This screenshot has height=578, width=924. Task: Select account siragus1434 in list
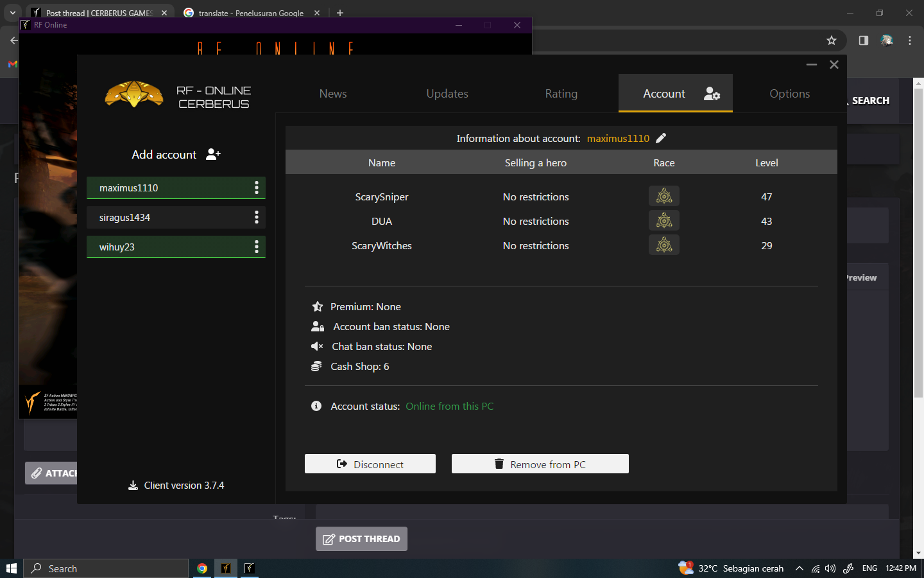point(176,217)
